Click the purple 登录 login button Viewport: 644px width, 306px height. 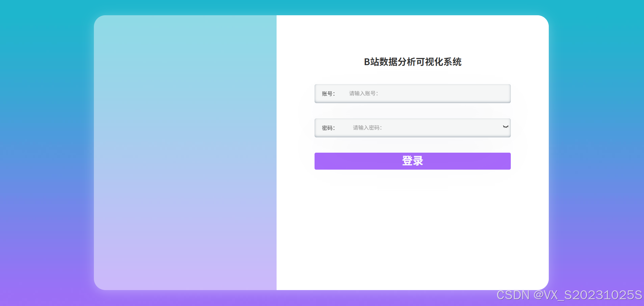click(412, 161)
